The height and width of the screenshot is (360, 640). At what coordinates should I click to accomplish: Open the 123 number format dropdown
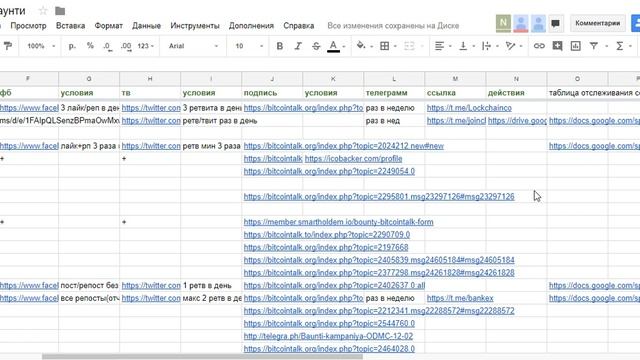[x=145, y=46]
